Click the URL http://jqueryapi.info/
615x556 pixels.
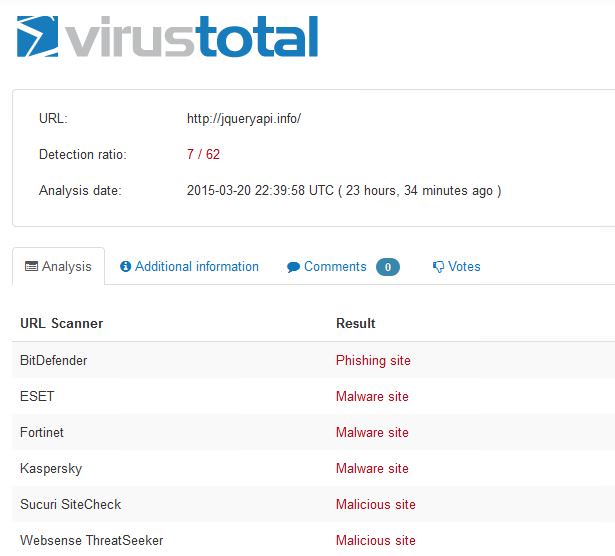[244, 118]
